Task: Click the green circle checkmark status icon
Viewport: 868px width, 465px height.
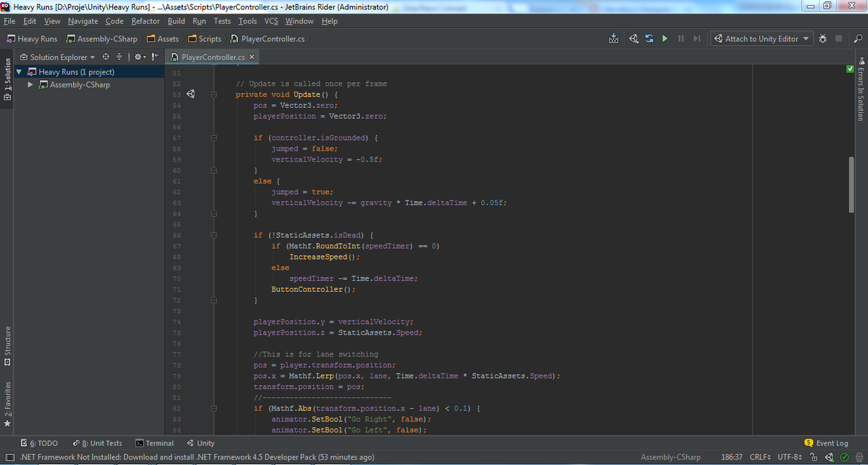Action: pyautogui.click(x=844, y=457)
